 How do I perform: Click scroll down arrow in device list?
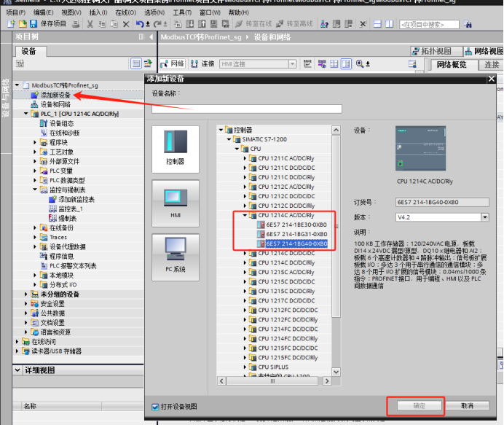tap(336, 372)
